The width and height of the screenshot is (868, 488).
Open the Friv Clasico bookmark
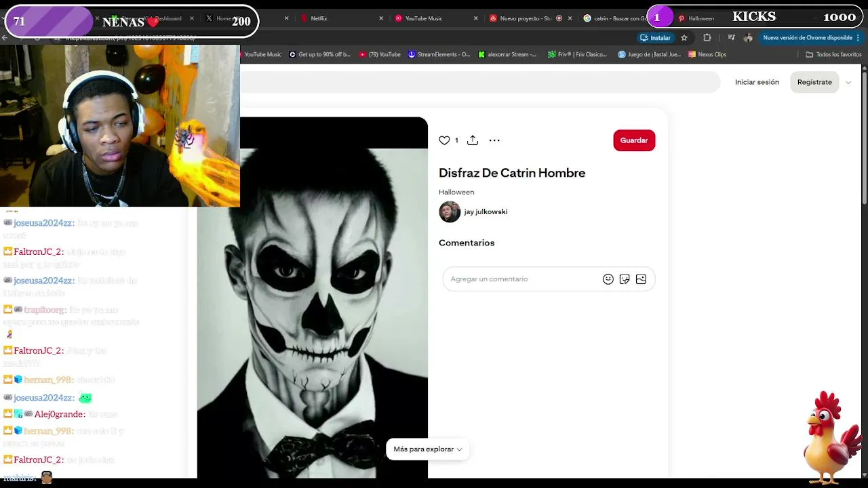click(577, 54)
